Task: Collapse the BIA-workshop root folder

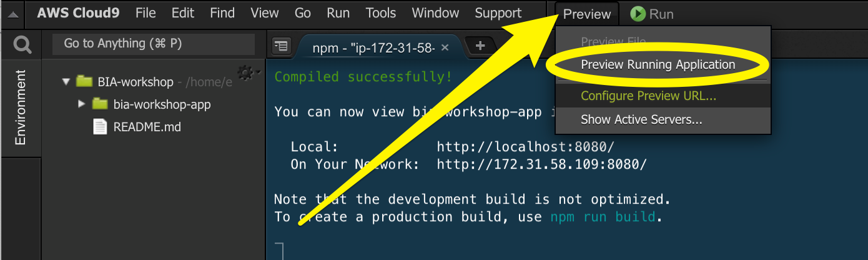Action: coord(66,82)
